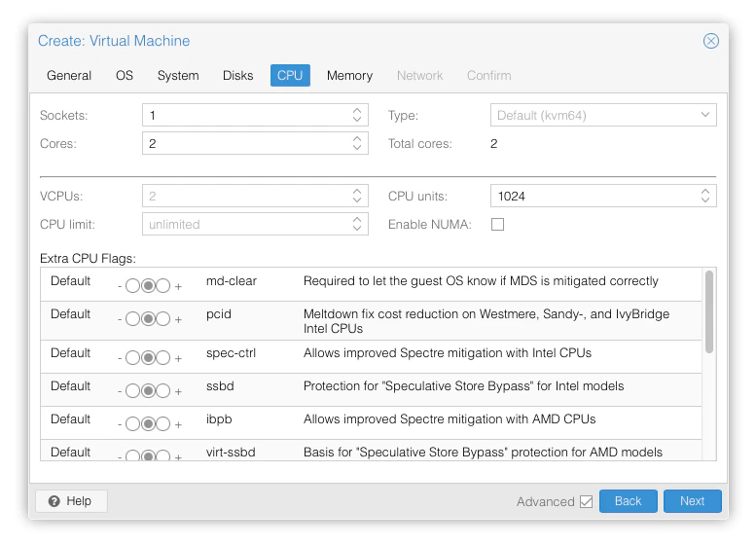This screenshot has width=756, height=545.
Task: Click the CPU units stepper arrows
Action: 705,196
